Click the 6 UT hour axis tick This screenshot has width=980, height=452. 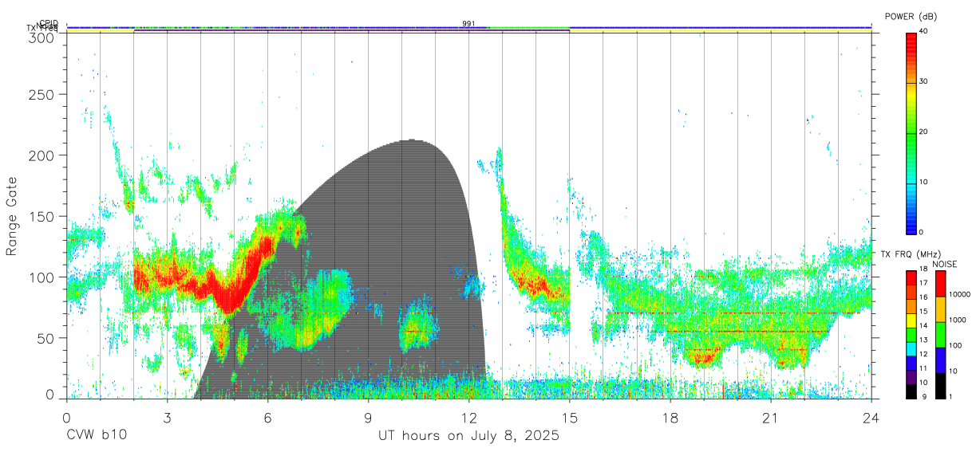[268, 416]
